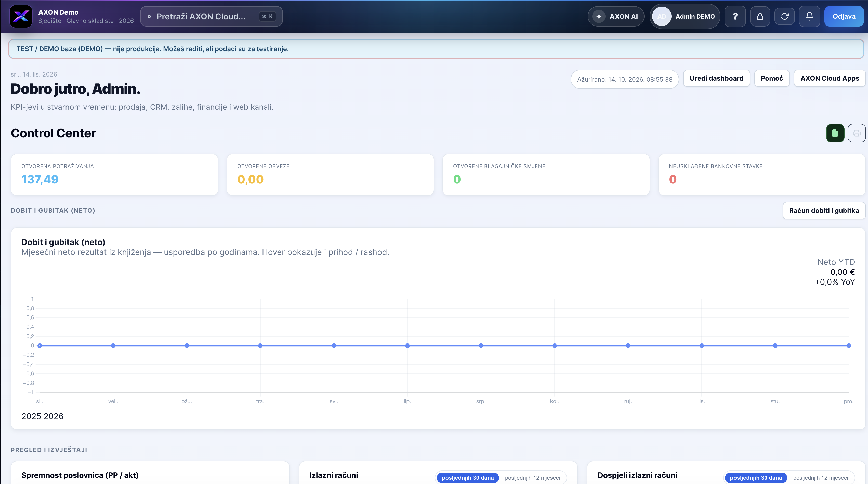
Task: Click the green export document icon
Action: [x=835, y=133]
